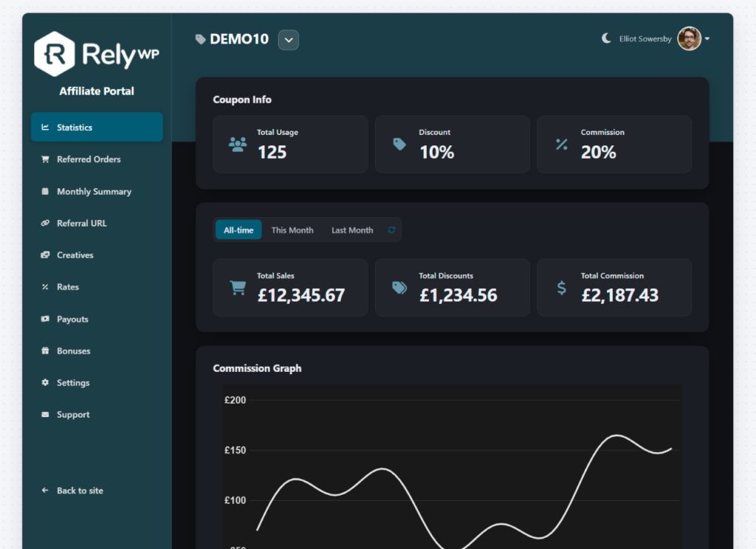Open the Support page
Viewport: 756px width, 549px height.
[97, 415]
